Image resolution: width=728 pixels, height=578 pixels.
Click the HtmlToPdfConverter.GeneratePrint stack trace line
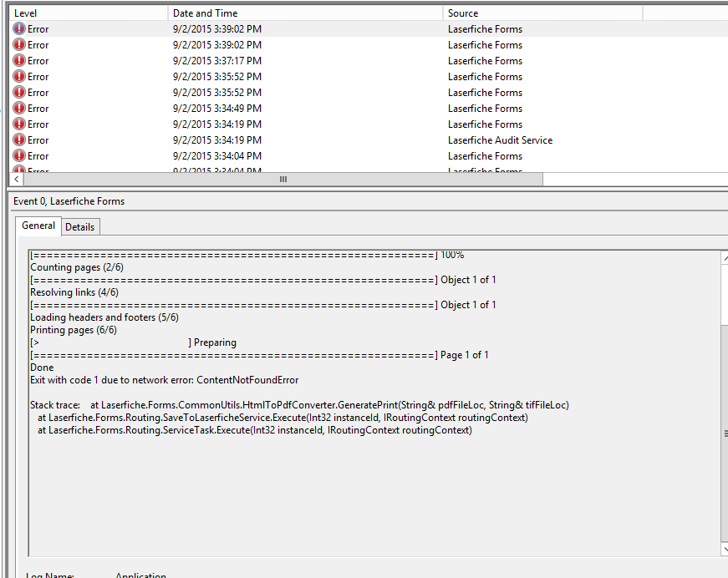click(299, 405)
